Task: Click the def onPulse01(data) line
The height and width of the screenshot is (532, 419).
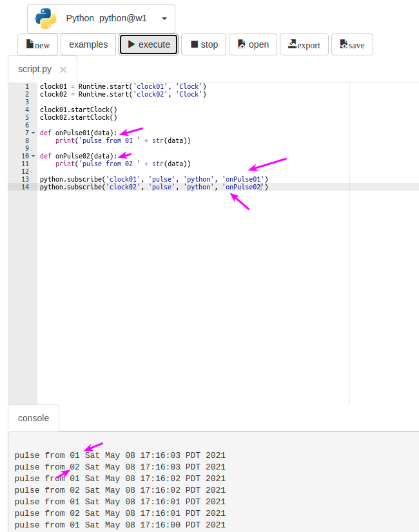Action: point(79,133)
